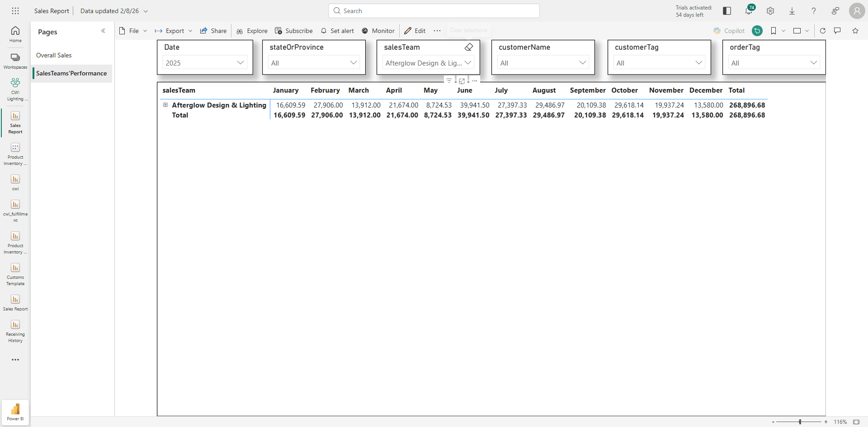Click the user account avatar
Image resolution: width=868 pixels, height=427 pixels.
pos(857,11)
